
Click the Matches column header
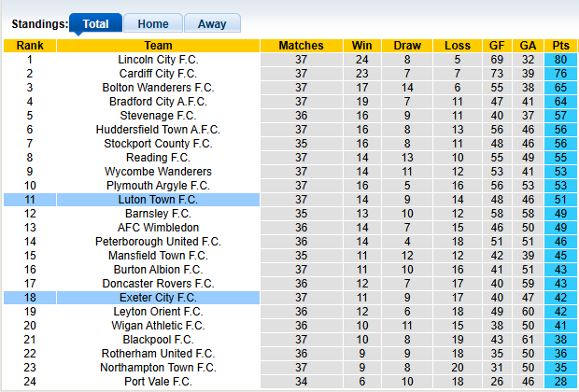click(301, 46)
